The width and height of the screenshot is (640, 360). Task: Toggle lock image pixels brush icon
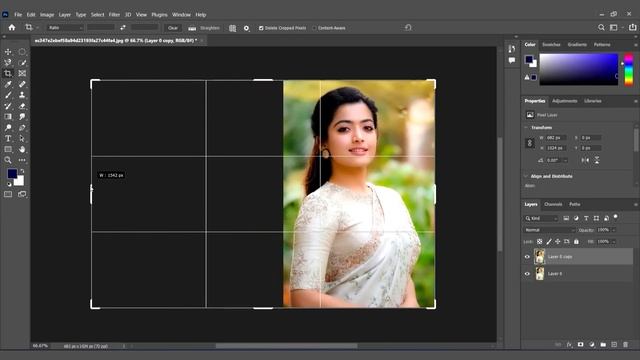coord(549,242)
